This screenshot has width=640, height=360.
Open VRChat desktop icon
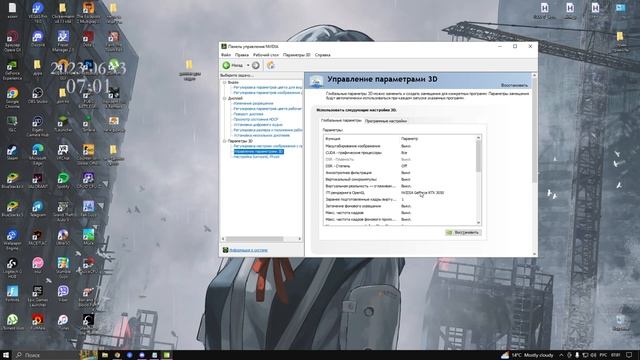coord(63,153)
